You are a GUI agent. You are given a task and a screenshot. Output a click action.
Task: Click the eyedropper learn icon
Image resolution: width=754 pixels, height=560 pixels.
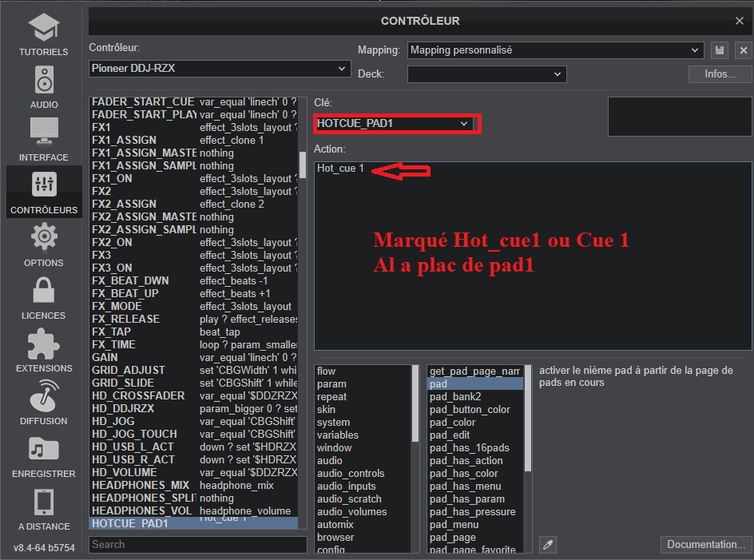click(548, 545)
